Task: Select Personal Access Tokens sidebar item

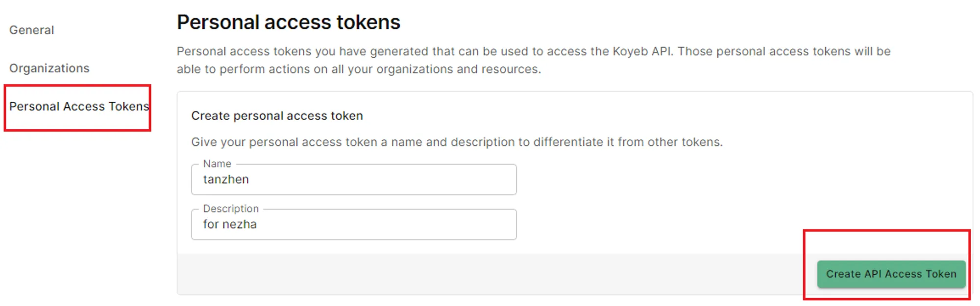Action: (x=78, y=106)
